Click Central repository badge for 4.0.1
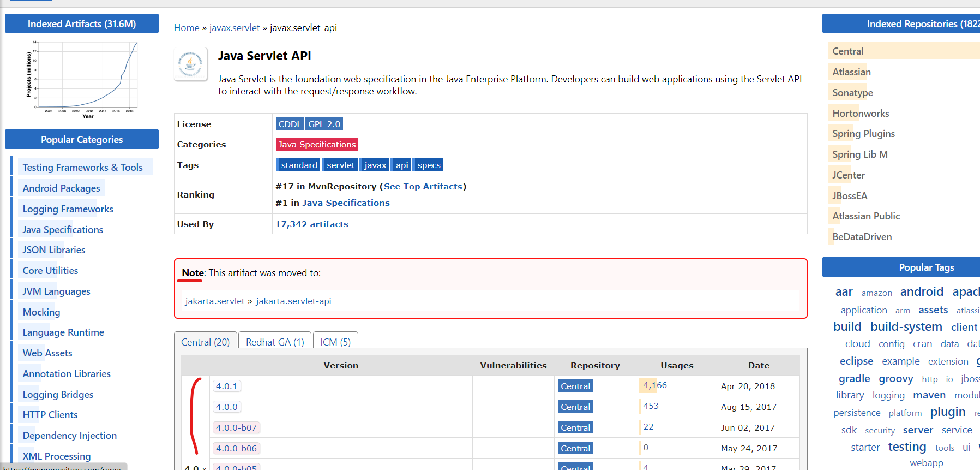 tap(575, 386)
